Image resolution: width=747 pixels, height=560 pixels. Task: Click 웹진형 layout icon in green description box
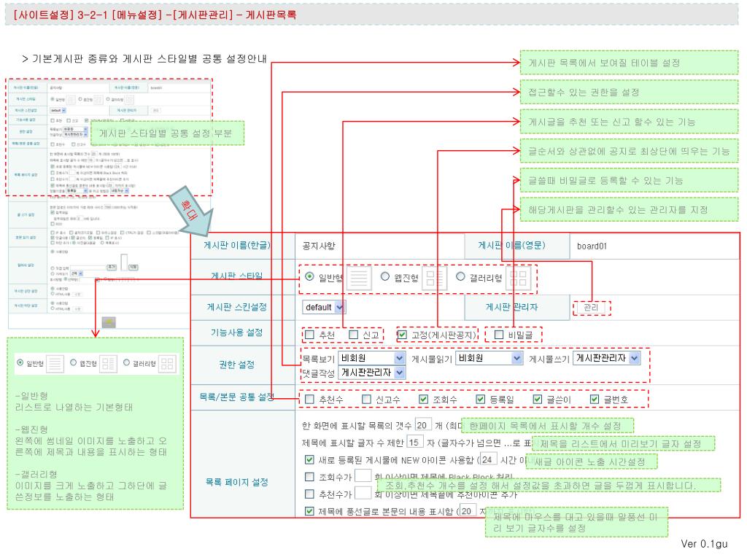point(108,364)
